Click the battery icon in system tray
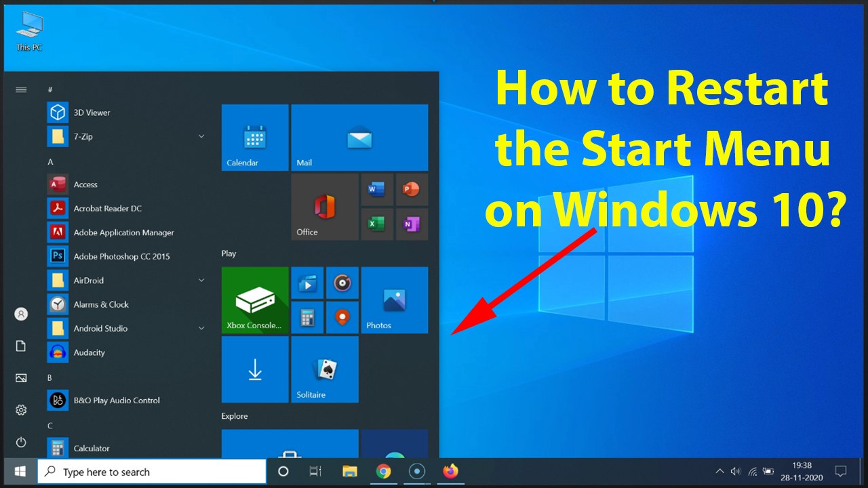This screenshot has height=488, width=868. coord(768,472)
